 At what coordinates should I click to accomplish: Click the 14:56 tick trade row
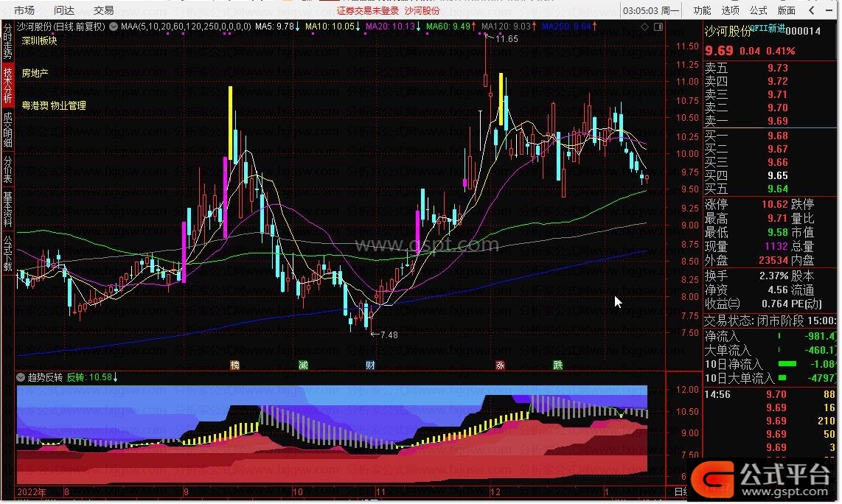[x=770, y=394]
